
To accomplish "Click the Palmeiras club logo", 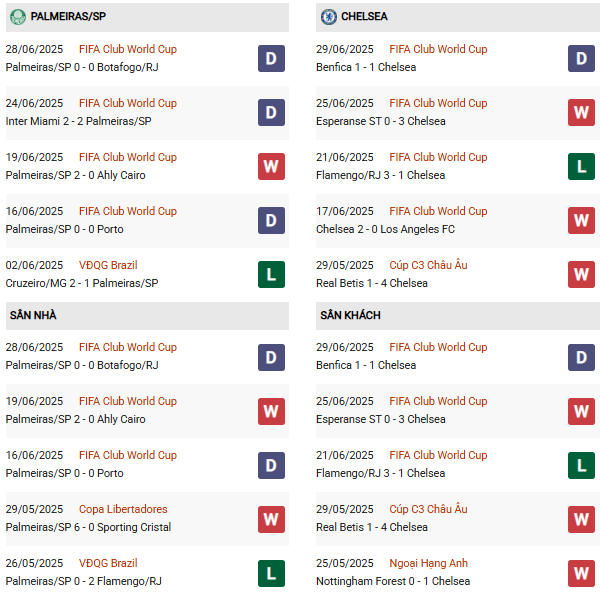I will tap(17, 17).
